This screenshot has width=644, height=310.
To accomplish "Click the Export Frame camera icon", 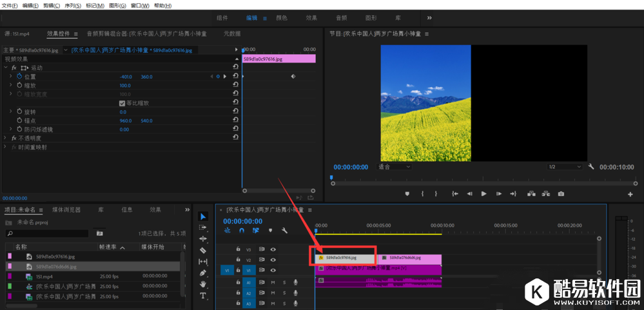I will (x=561, y=193).
